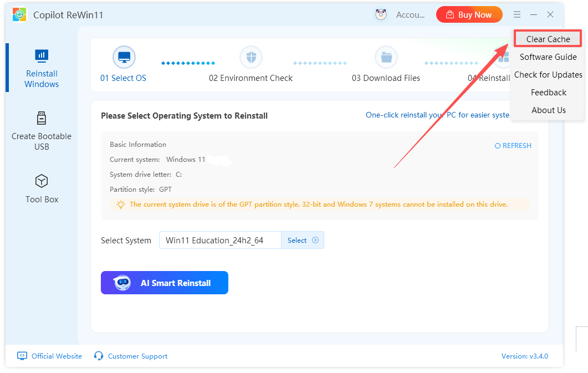Open the Tool Box section

click(x=42, y=188)
